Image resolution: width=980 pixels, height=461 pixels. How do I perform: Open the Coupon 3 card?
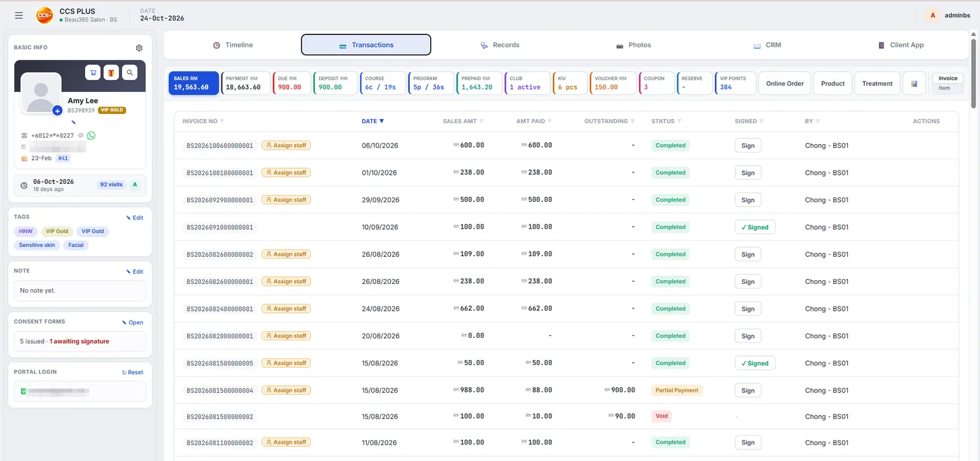(657, 83)
